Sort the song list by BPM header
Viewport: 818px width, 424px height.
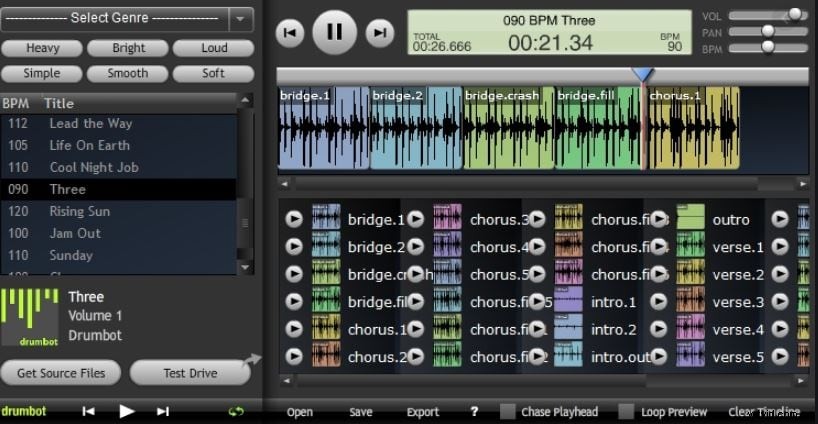coord(16,103)
